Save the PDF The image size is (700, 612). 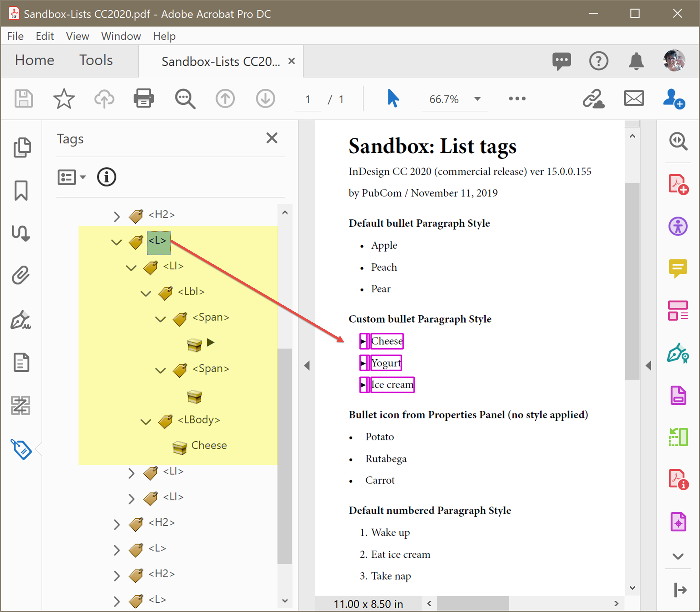(x=23, y=98)
